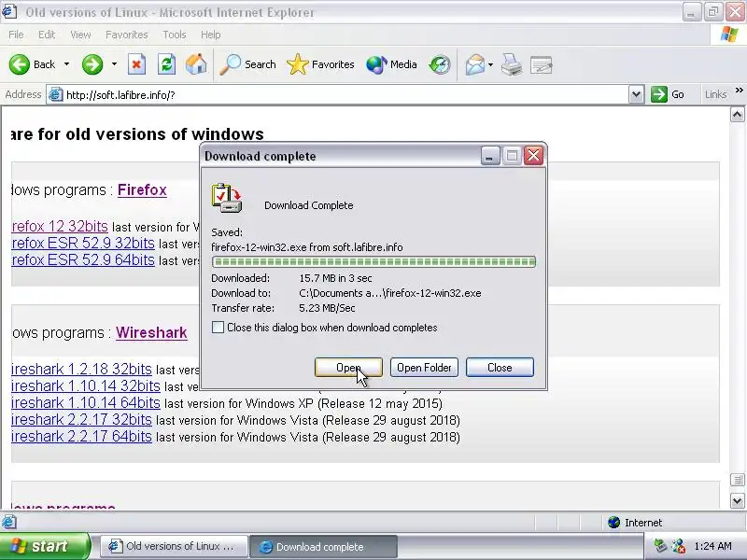
Task: Open Wireshark 1.2.18 32bits link
Action: pyautogui.click(x=81, y=369)
